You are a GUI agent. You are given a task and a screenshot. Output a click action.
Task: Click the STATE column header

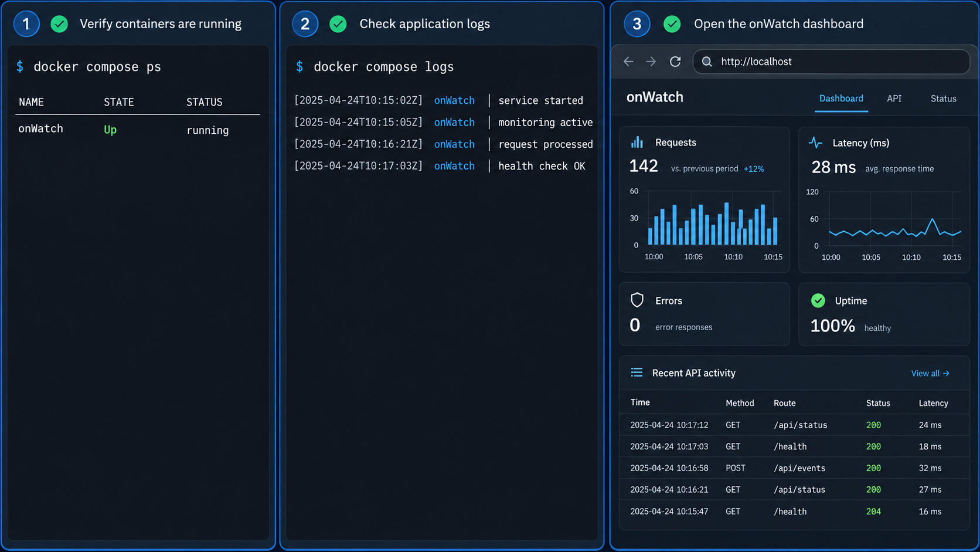(119, 102)
